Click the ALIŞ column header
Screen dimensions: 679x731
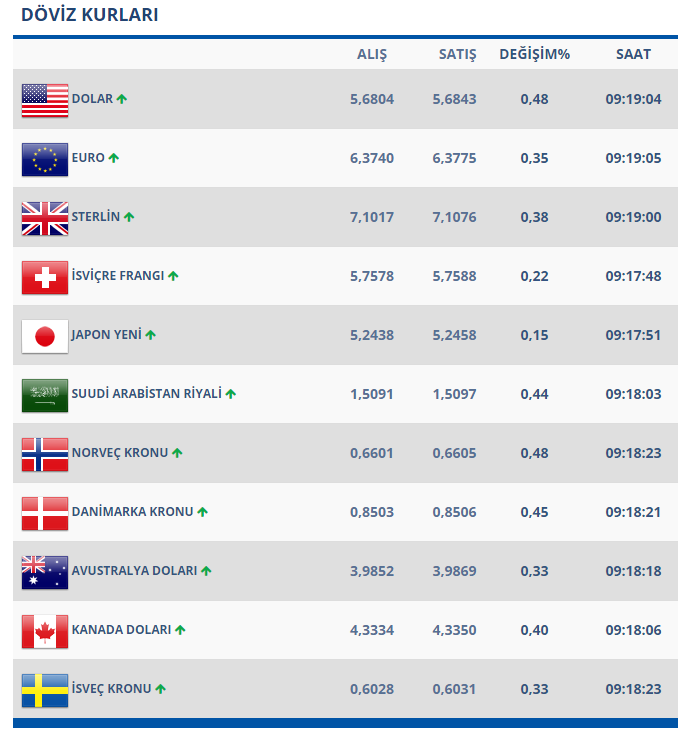tap(372, 54)
